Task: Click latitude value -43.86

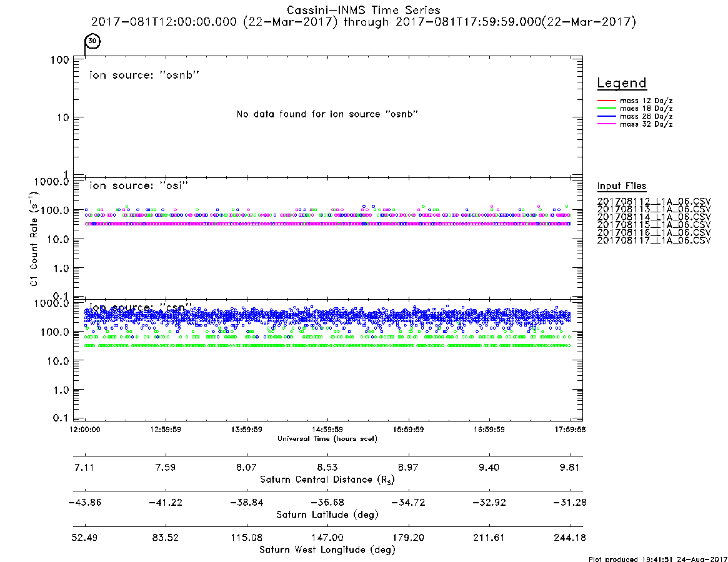Action: click(x=84, y=503)
